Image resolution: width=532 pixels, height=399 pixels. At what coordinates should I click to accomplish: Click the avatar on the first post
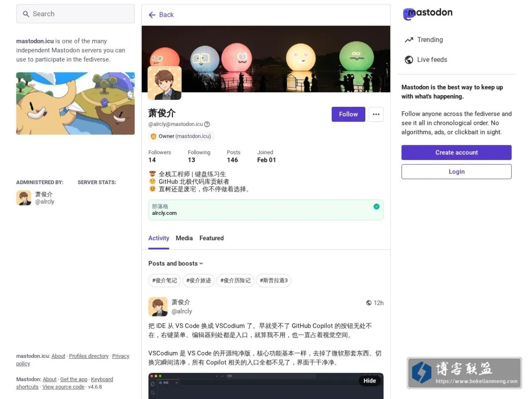tap(158, 307)
